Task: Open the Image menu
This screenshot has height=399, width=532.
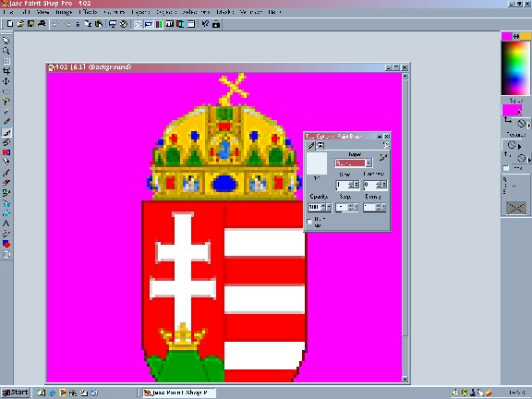Action: 64,12
